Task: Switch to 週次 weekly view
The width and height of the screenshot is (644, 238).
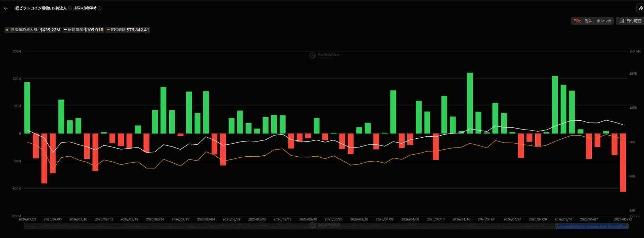Action: [x=589, y=21]
